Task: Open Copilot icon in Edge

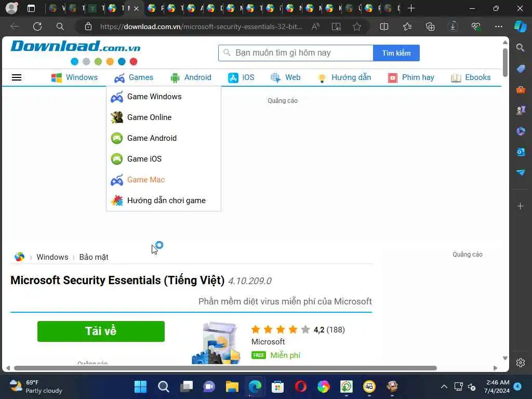Action: pos(521,26)
